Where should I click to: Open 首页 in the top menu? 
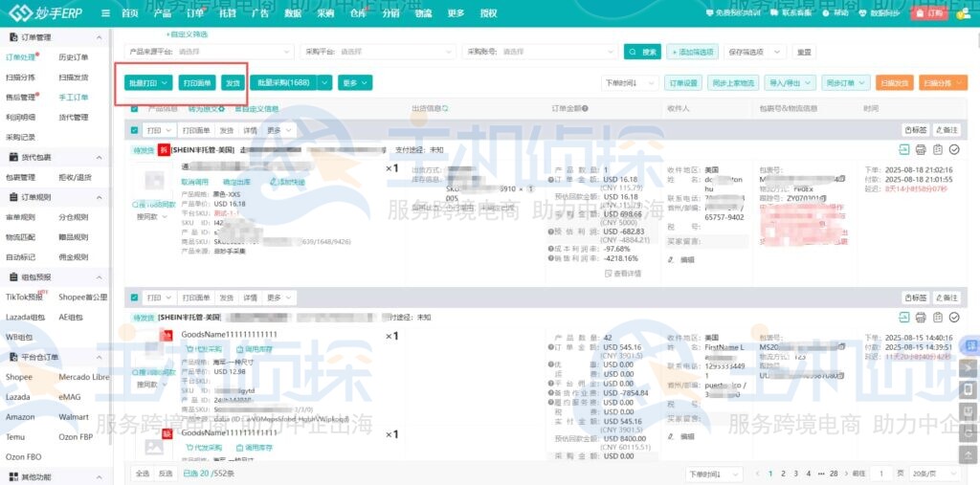(129, 13)
